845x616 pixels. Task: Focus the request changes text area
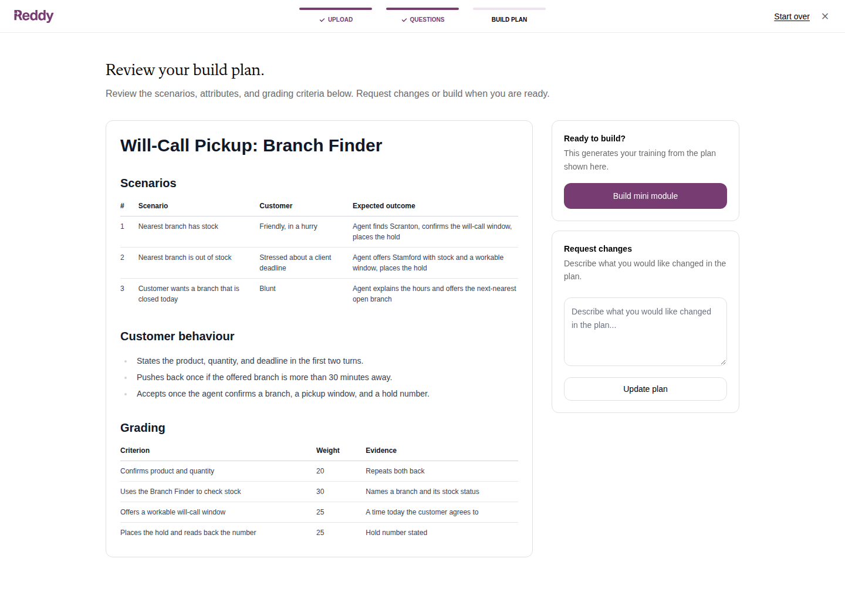[x=645, y=331]
